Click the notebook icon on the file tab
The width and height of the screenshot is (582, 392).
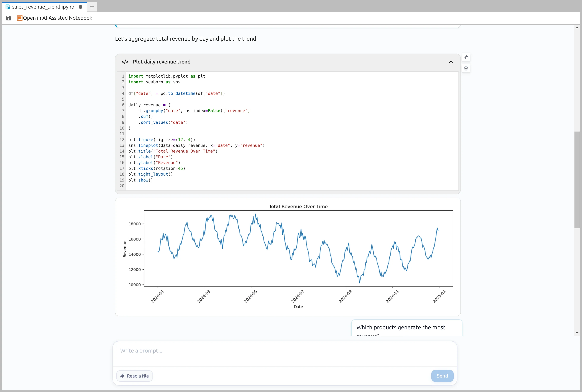tap(7, 7)
